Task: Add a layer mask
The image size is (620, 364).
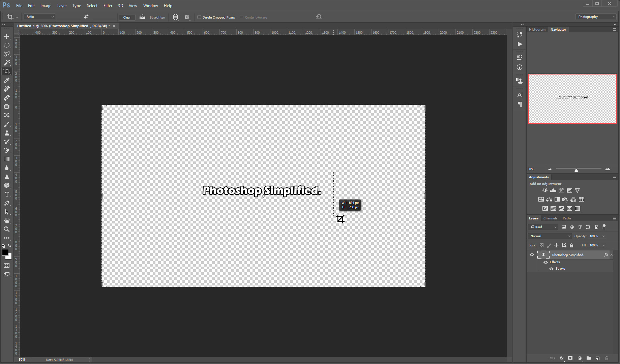Action: point(570,358)
